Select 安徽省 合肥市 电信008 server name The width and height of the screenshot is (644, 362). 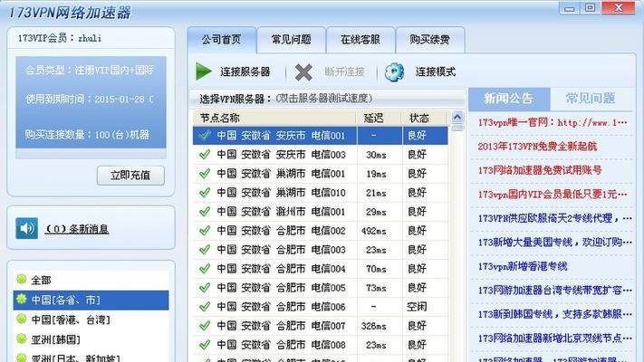pyautogui.click(x=282, y=345)
